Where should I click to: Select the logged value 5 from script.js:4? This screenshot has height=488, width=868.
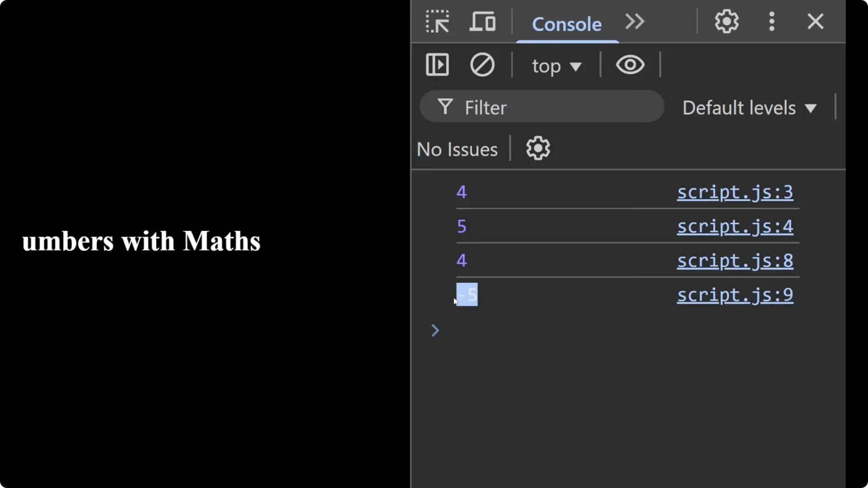pyautogui.click(x=461, y=226)
